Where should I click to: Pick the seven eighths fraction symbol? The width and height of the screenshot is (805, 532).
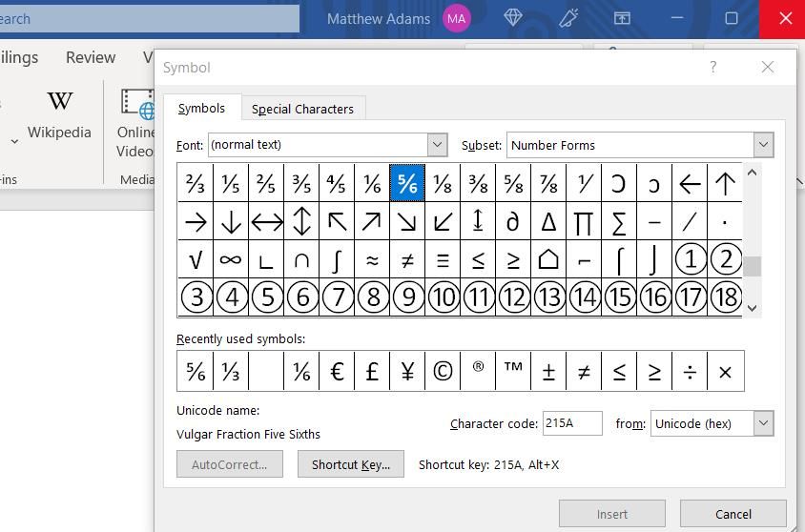(548, 183)
